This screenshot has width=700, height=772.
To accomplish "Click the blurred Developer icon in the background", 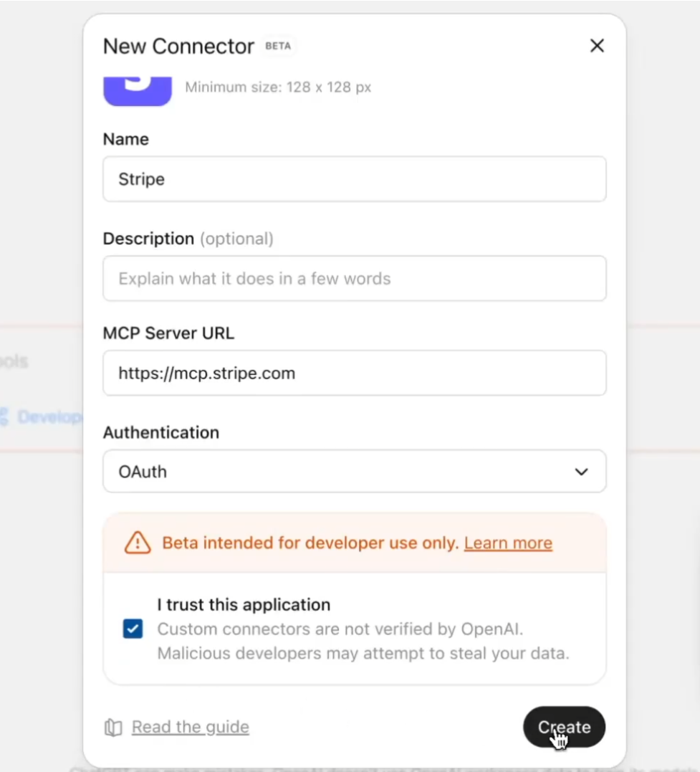I will (x=4, y=416).
